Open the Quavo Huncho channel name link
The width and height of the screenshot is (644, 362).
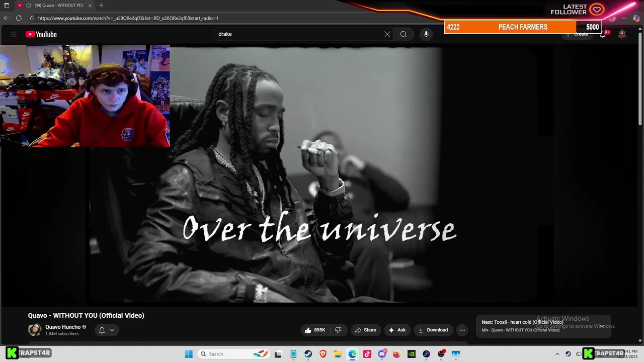[x=63, y=327]
